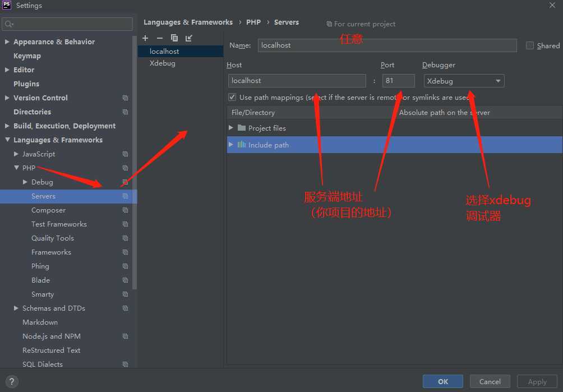Select Xdebug in the server list
563x392 pixels.
181,63
